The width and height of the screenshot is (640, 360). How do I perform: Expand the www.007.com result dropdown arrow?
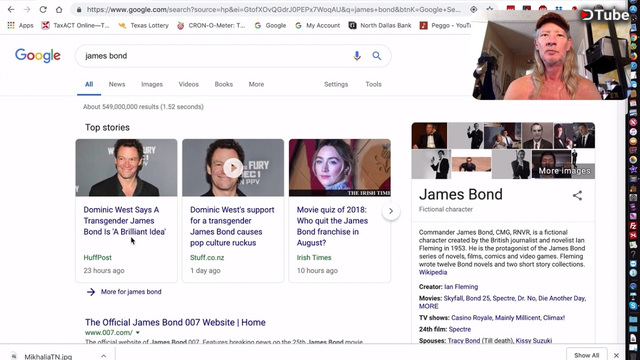pyautogui.click(x=138, y=333)
